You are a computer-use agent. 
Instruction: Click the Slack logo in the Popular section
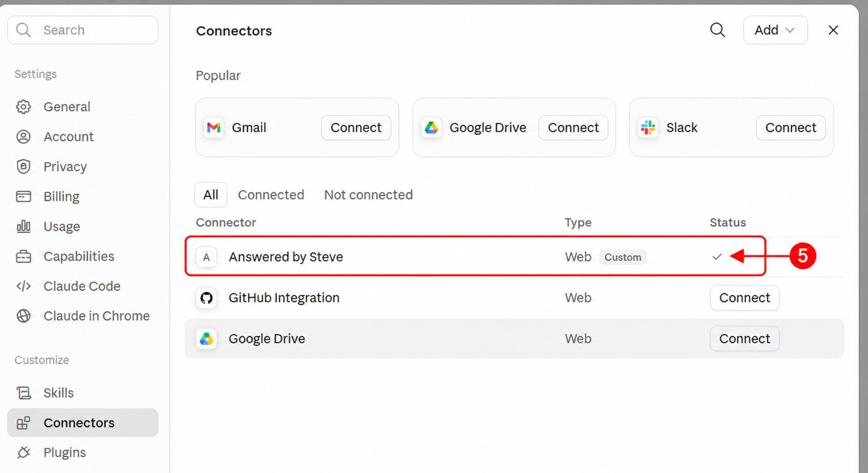648,128
